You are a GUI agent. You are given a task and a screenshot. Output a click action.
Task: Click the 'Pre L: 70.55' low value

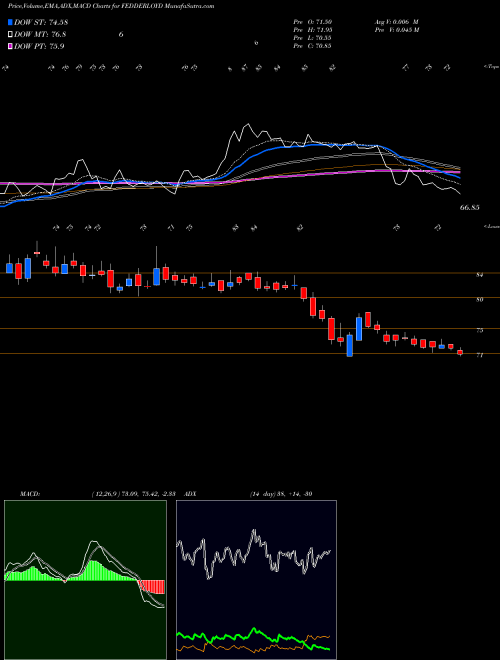pos(312,38)
